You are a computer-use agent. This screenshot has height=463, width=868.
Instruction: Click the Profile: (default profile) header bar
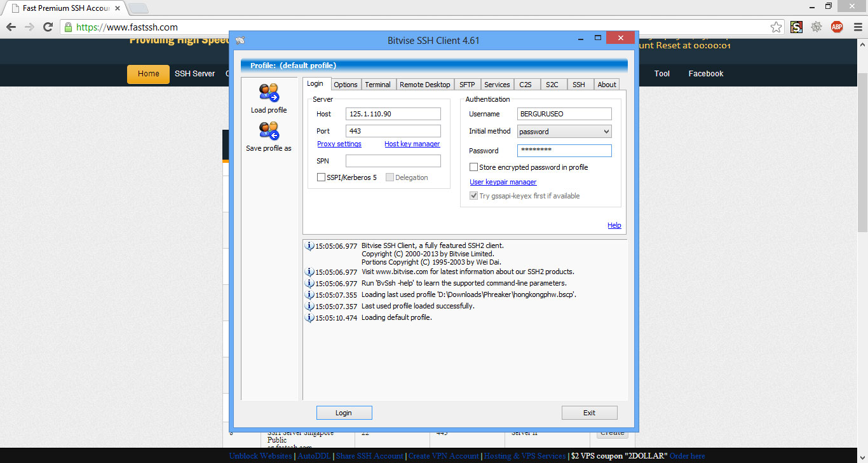(x=434, y=66)
